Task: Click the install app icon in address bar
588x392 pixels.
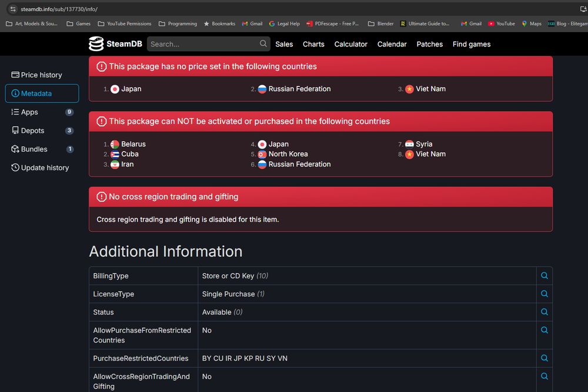Action: tap(583, 9)
